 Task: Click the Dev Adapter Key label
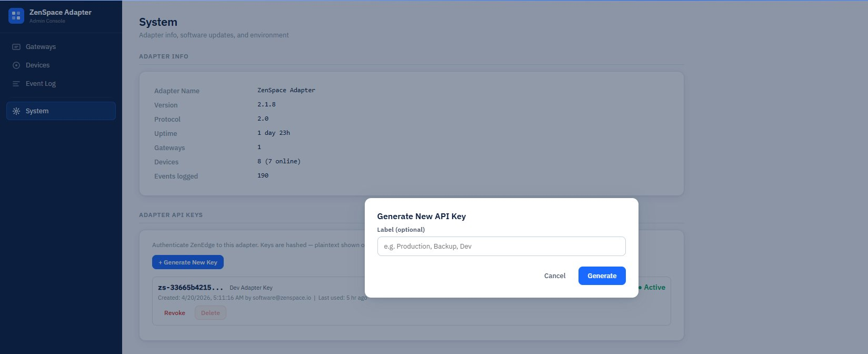(x=251, y=288)
